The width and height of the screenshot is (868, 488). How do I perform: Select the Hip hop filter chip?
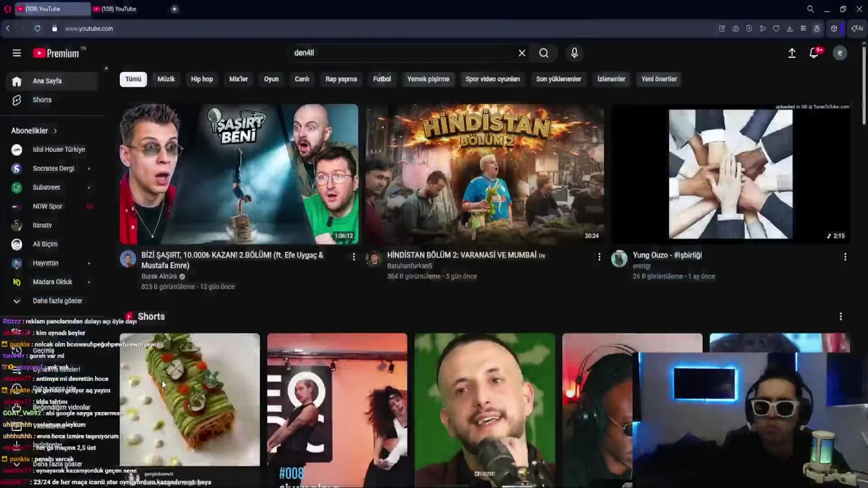point(202,79)
